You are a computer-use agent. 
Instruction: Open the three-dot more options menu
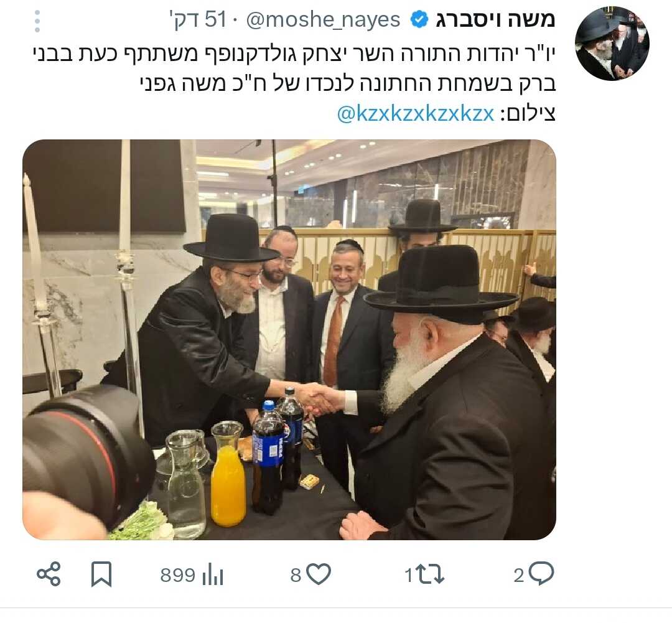tap(37, 21)
